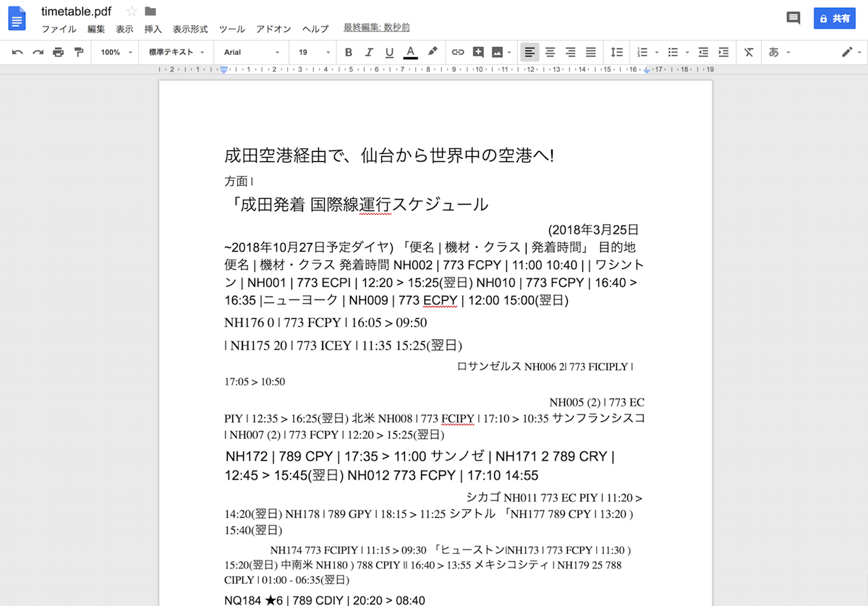The height and width of the screenshot is (606, 868).
Task: Set right text alignment
Action: [x=571, y=52]
